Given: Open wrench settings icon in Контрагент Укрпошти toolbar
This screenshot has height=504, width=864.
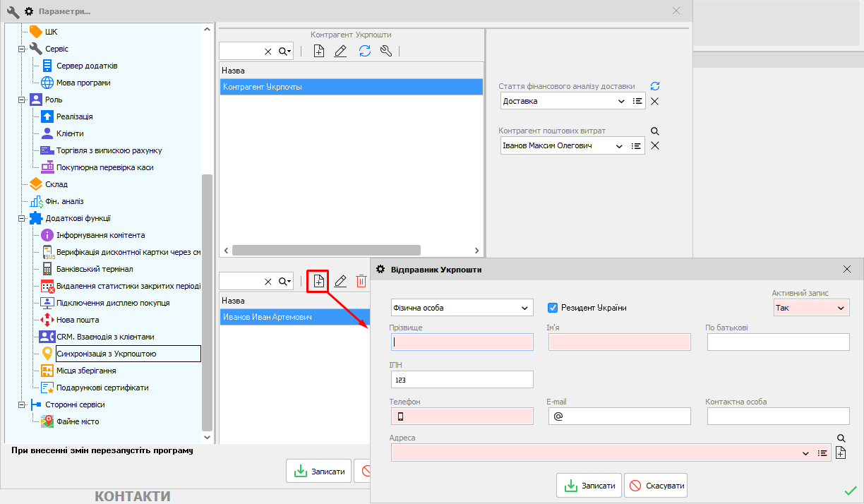Looking at the screenshot, I should click(385, 51).
